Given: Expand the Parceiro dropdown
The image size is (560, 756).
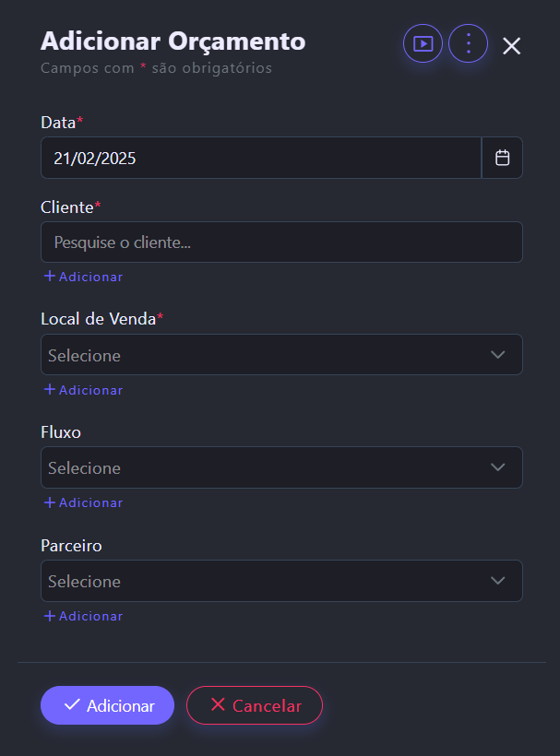Looking at the screenshot, I should pos(268,581).
